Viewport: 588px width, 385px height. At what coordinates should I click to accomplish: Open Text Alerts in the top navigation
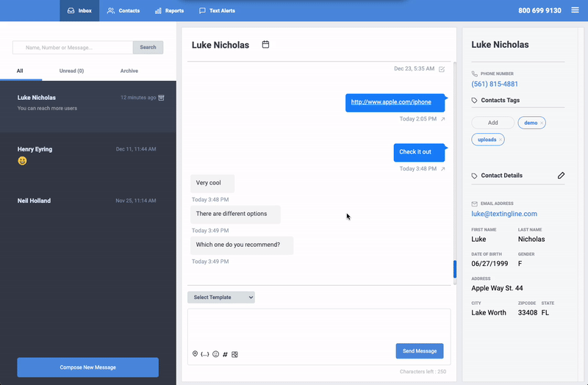pos(217,10)
